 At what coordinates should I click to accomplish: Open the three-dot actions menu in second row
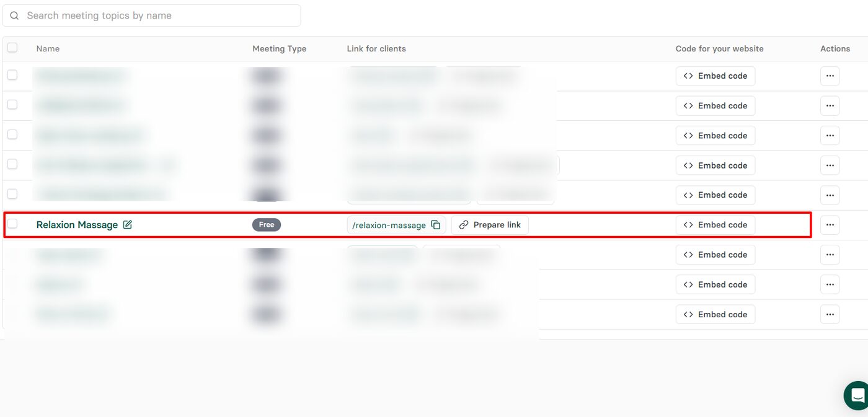(830, 105)
